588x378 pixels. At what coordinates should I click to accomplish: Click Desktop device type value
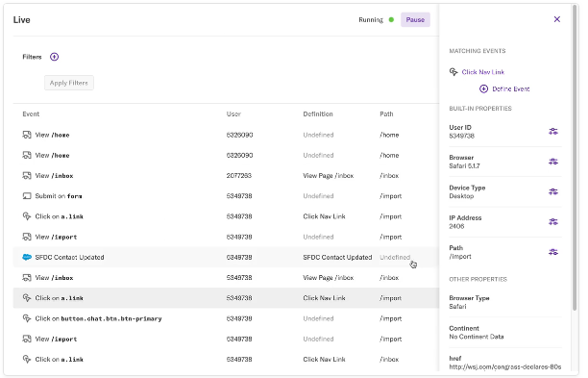pos(461,196)
